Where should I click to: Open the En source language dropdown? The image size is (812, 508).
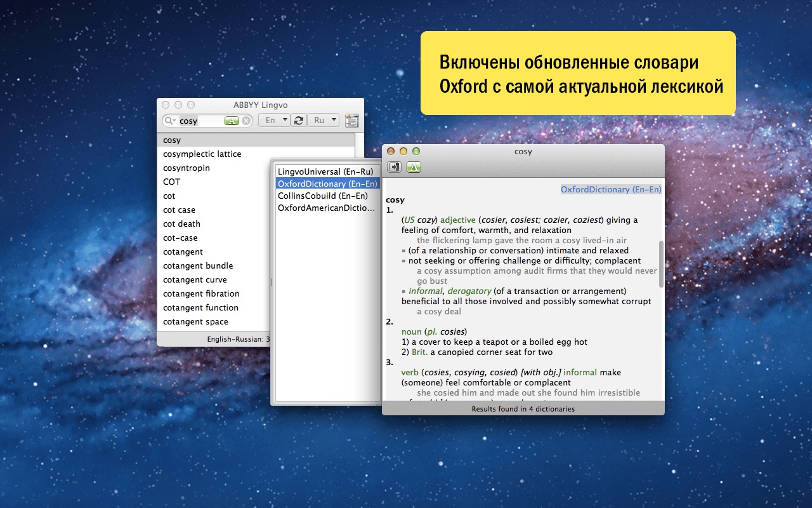pos(274,120)
